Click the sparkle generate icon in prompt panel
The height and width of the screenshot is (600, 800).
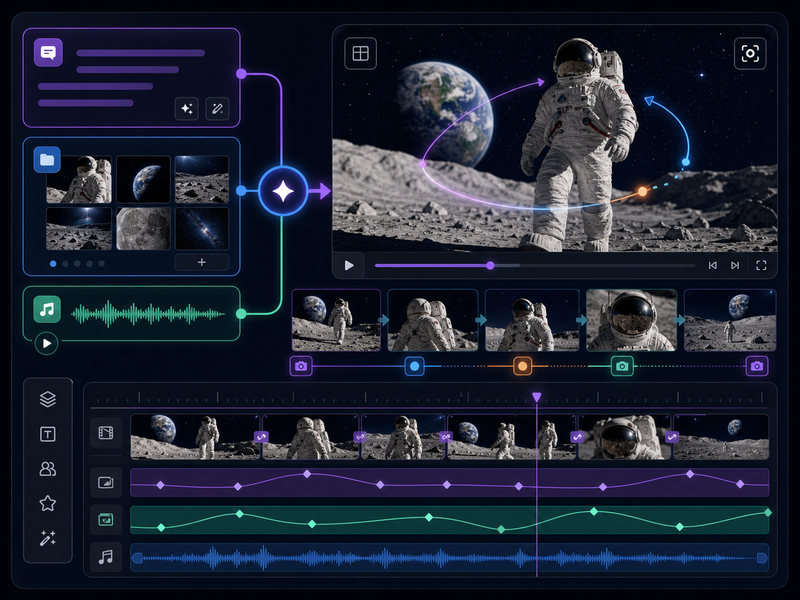pyautogui.click(x=187, y=109)
